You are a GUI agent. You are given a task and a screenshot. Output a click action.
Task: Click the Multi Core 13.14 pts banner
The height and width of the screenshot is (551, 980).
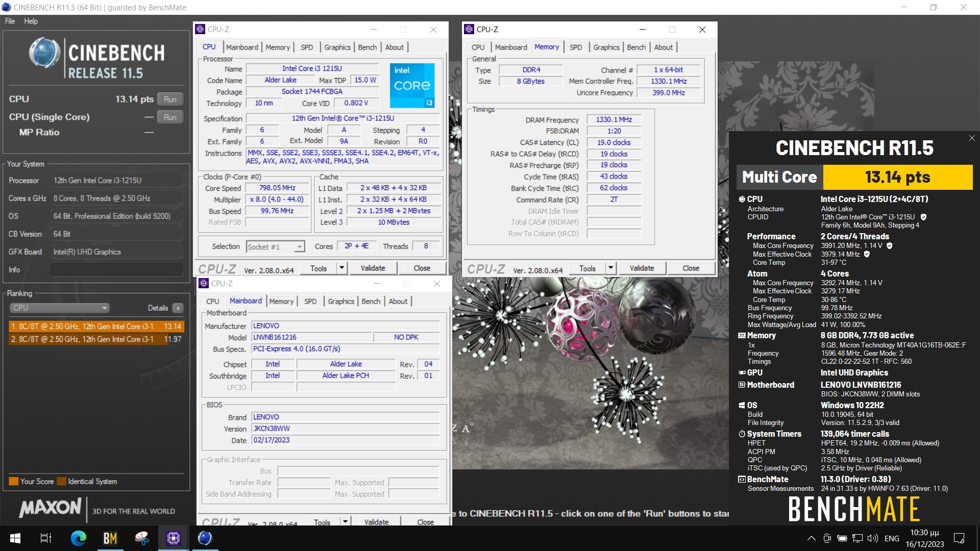coord(854,177)
